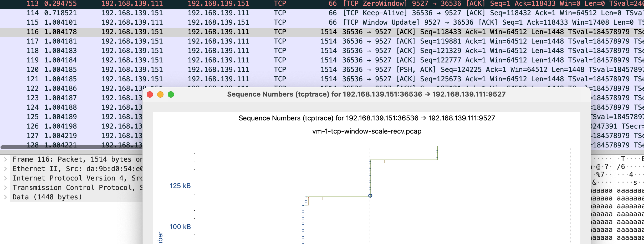Click the 125 kB axis label

[180, 186]
